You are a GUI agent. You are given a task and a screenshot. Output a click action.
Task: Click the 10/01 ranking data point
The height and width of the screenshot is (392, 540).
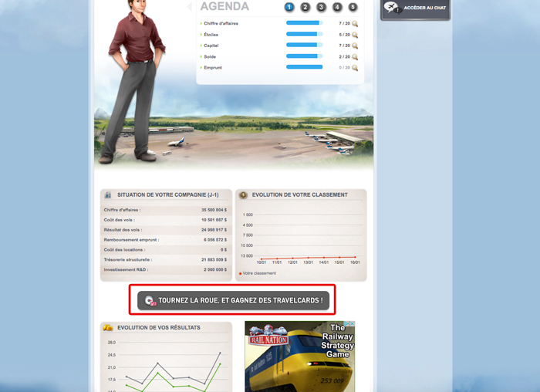click(x=262, y=259)
